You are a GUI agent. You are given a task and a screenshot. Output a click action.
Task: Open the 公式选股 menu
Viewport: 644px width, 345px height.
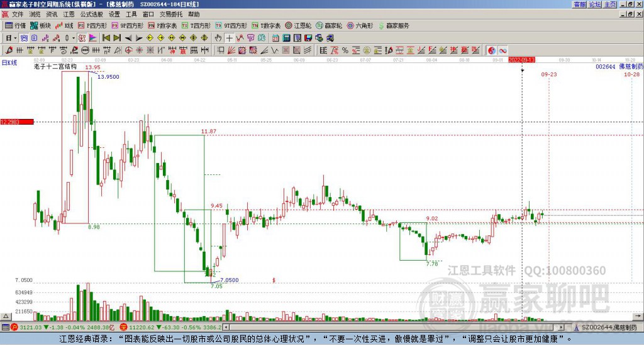click(x=92, y=14)
